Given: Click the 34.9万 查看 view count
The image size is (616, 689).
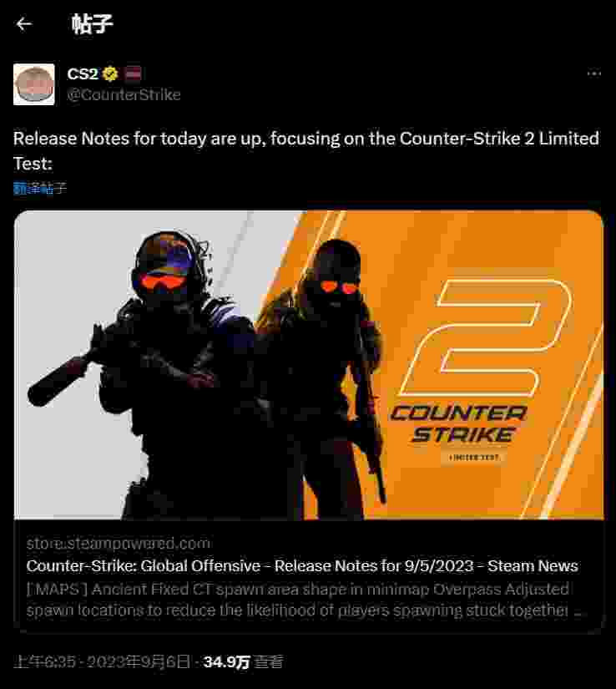Looking at the screenshot, I should tap(243, 661).
